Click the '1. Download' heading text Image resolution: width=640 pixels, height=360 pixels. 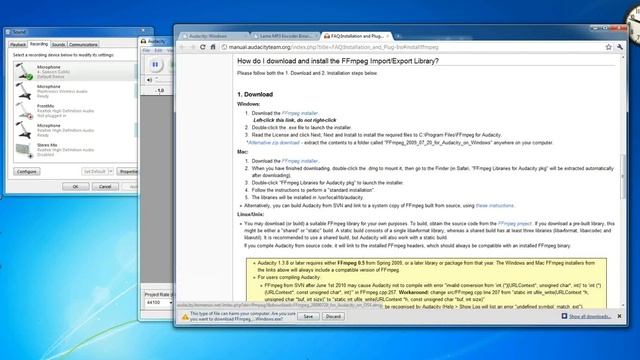click(255, 94)
